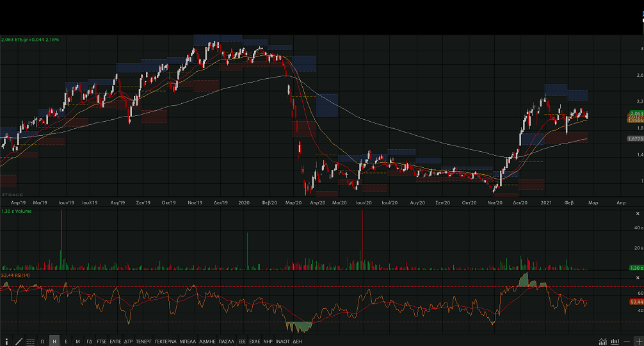Load the ΔΕΗ chart shortcut
The height and width of the screenshot is (346, 644).
(297, 342)
